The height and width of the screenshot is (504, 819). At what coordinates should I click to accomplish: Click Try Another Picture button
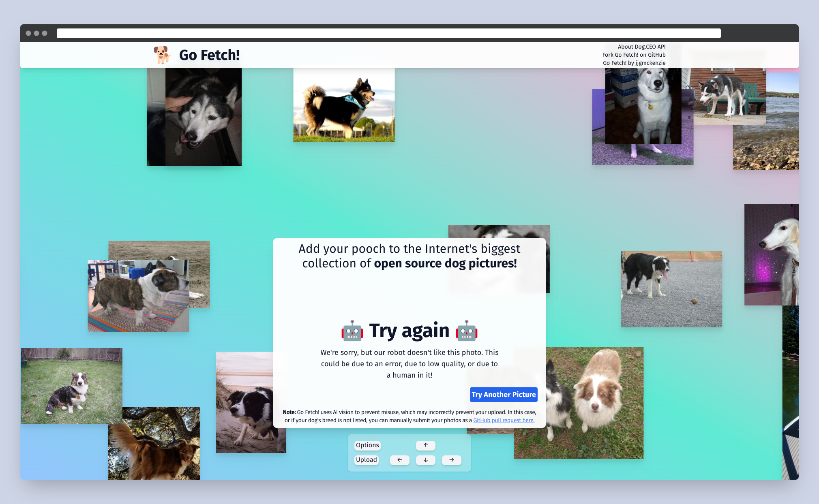(502, 394)
